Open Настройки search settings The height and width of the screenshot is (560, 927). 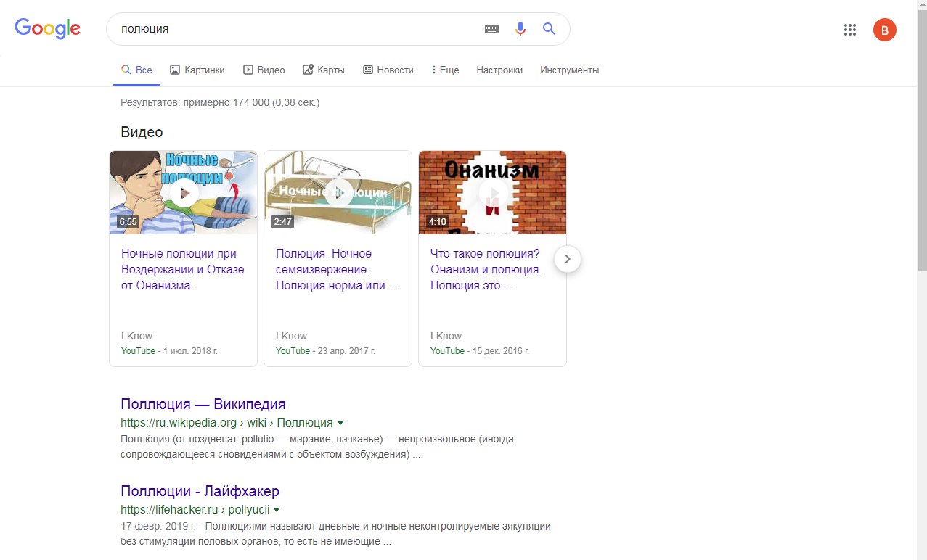tap(499, 70)
